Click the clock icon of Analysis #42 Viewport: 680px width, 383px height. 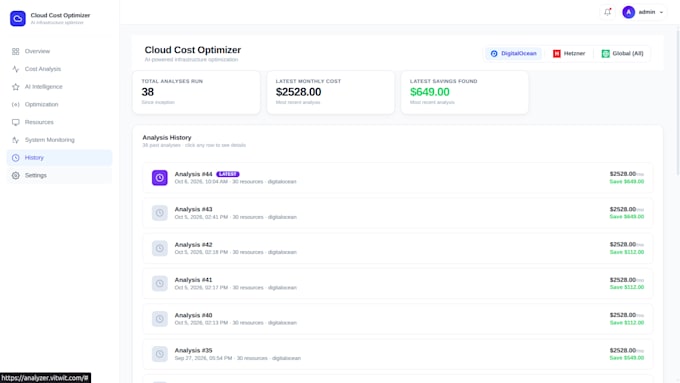tap(160, 249)
